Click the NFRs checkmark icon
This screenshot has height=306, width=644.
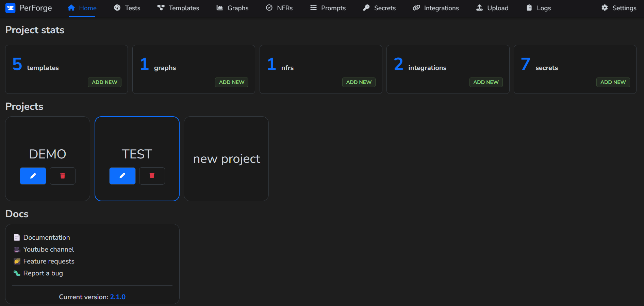269,7
